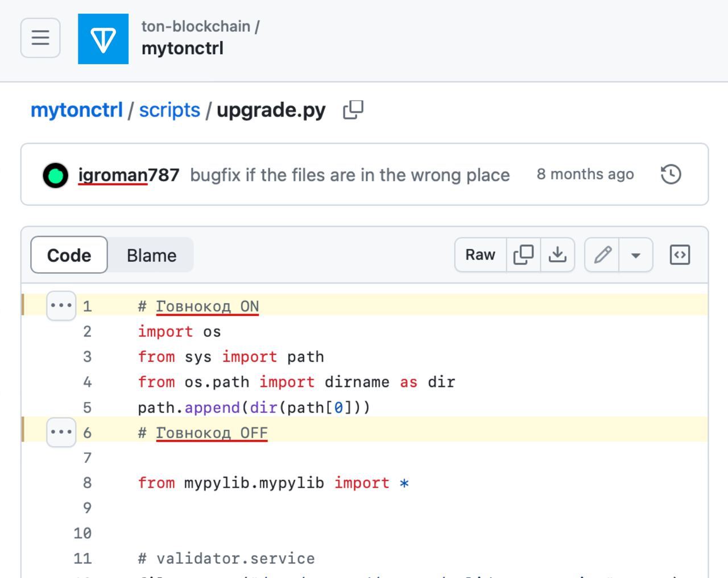
Task: Download the raw file
Action: point(557,255)
